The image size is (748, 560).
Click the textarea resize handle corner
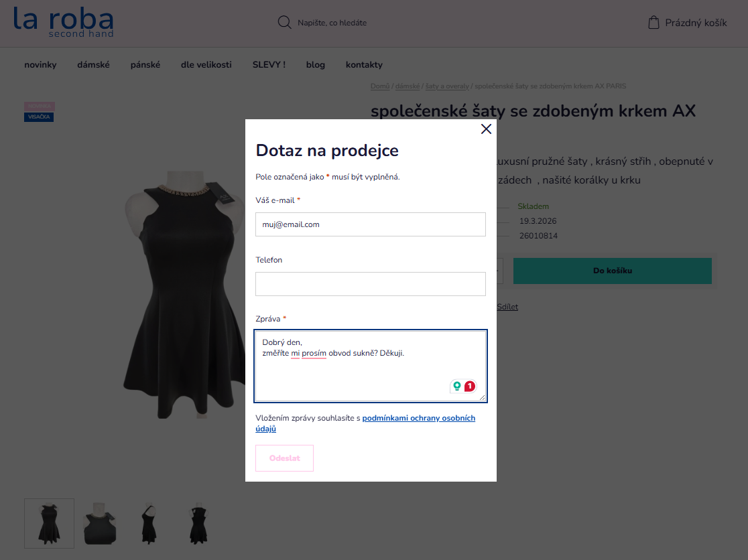pos(483,397)
